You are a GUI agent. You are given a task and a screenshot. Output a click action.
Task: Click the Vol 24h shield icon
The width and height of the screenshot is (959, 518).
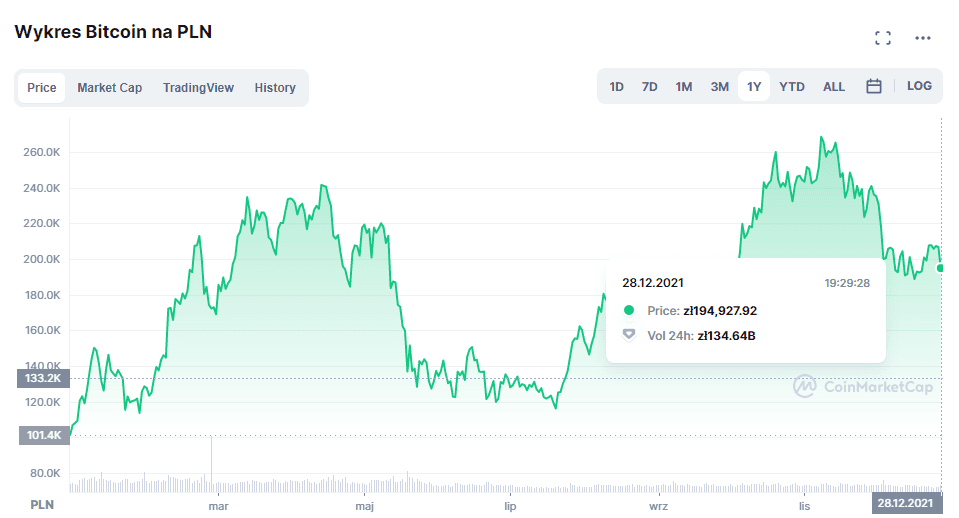click(629, 335)
